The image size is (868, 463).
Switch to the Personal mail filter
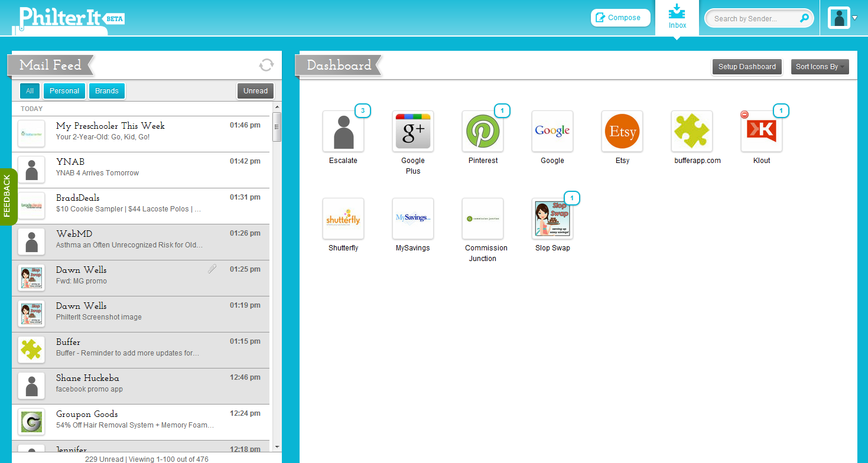(64, 91)
